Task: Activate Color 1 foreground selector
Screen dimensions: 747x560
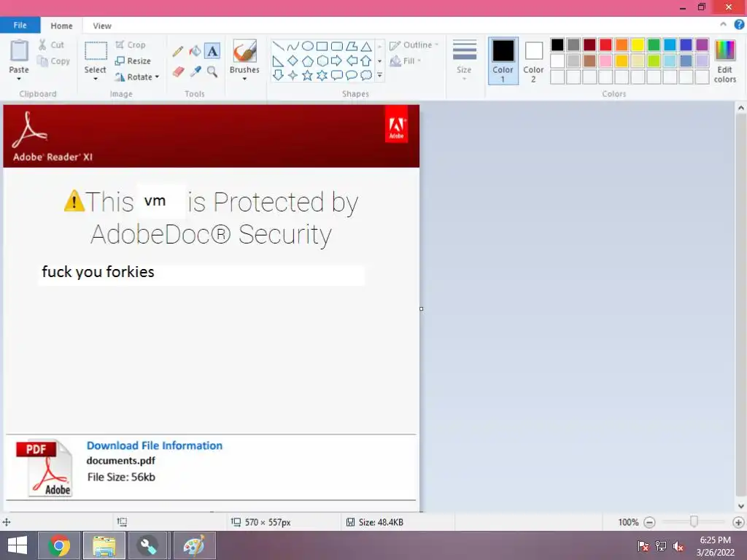Action: tap(503, 61)
